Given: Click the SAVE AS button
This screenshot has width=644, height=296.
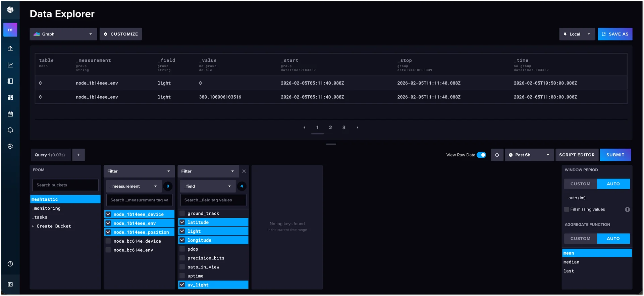Looking at the screenshot, I should pos(615,34).
